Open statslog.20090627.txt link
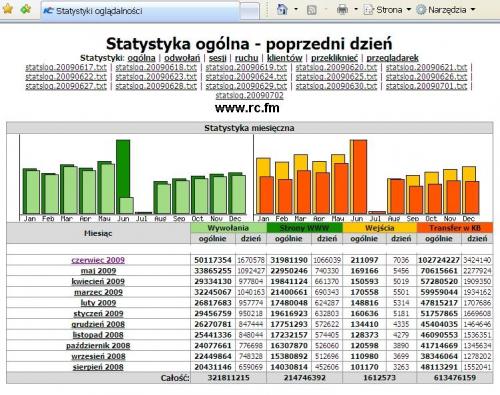 (66, 86)
